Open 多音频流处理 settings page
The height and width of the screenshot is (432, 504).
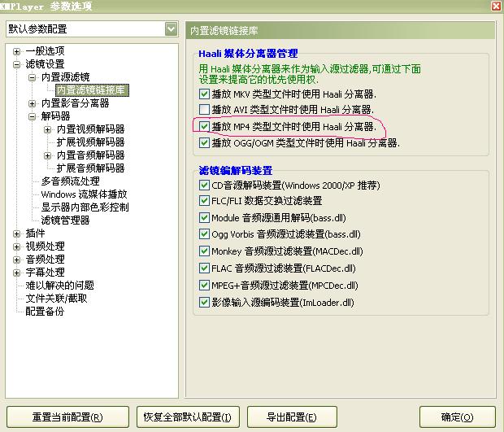(x=71, y=181)
